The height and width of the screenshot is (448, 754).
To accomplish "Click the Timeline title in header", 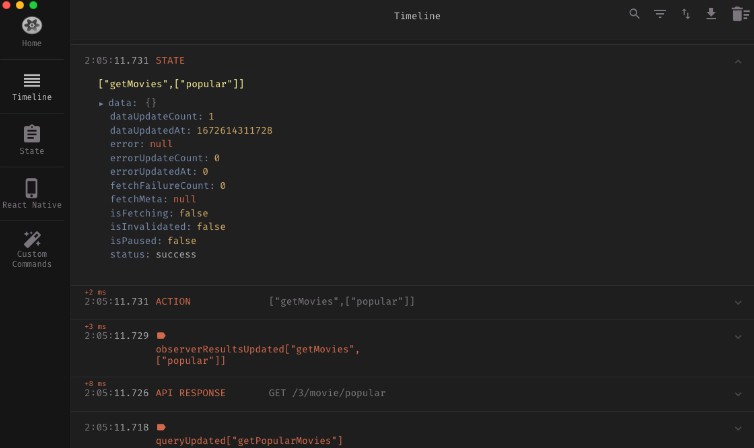I will click(417, 15).
